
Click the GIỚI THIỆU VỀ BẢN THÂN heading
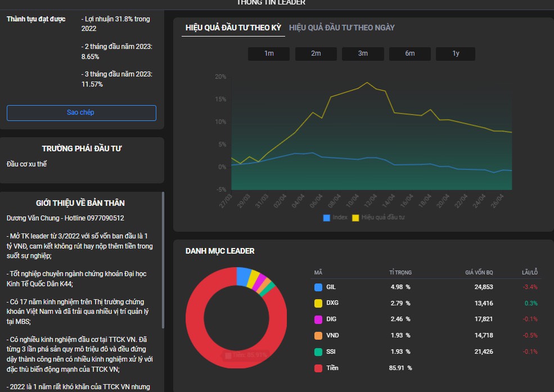point(80,203)
